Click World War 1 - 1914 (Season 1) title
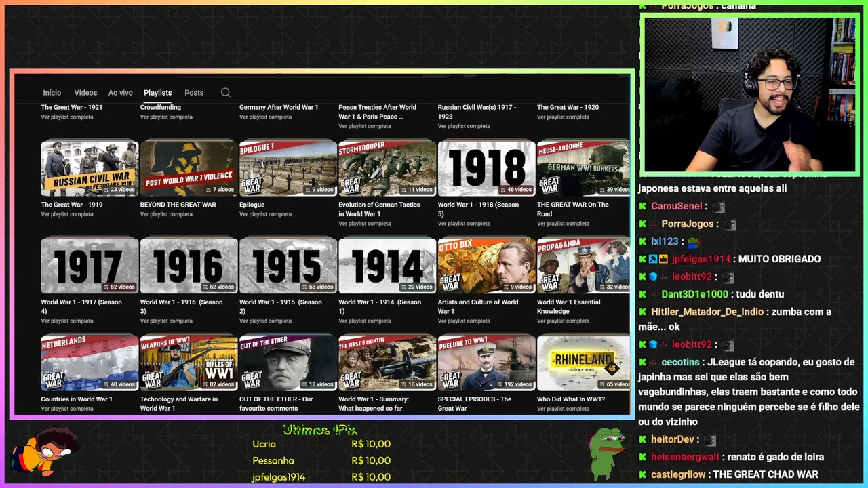 380,307
